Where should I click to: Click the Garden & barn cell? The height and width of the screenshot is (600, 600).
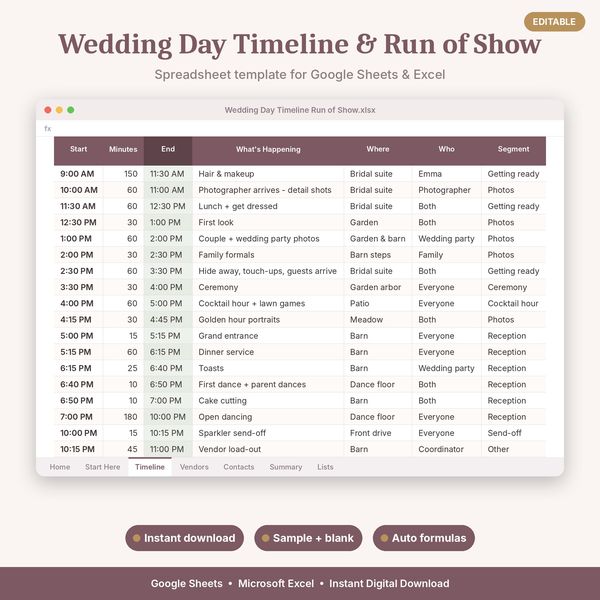click(378, 238)
